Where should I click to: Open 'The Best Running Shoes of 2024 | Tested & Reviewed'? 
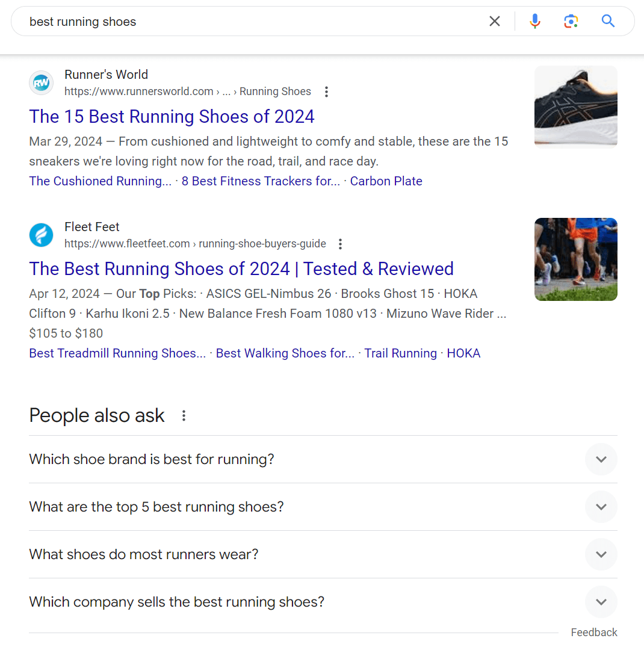[x=241, y=268]
